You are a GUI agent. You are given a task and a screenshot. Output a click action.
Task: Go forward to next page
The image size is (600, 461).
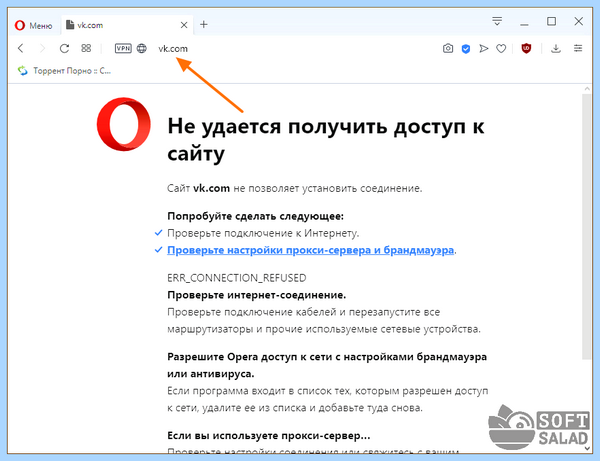42,48
